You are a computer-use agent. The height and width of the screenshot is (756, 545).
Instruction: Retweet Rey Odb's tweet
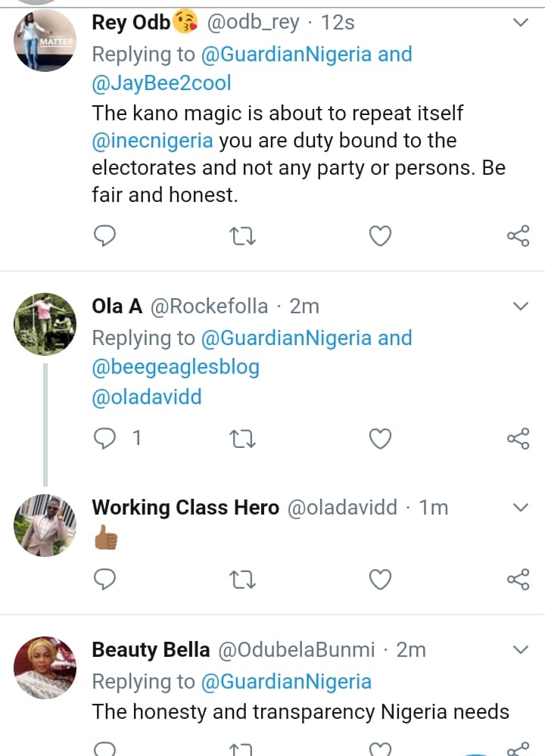242,237
